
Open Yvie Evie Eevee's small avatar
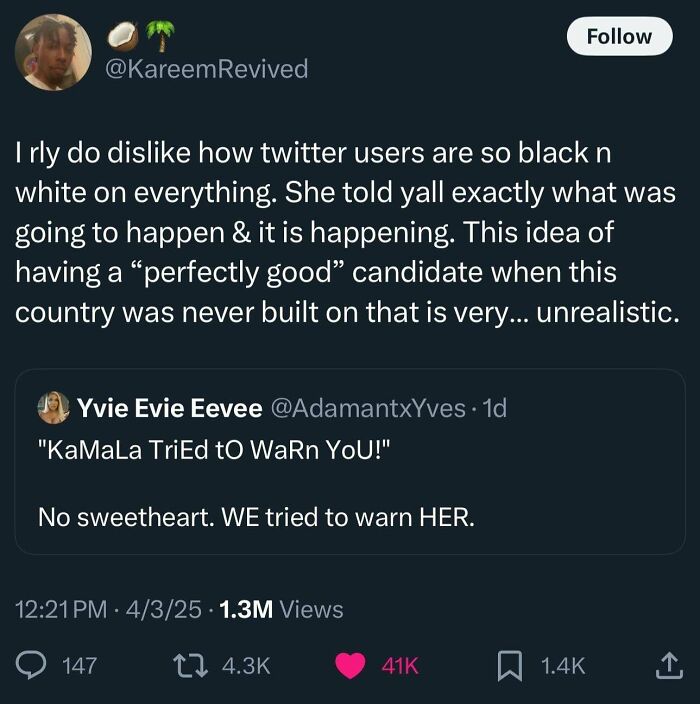[53, 407]
